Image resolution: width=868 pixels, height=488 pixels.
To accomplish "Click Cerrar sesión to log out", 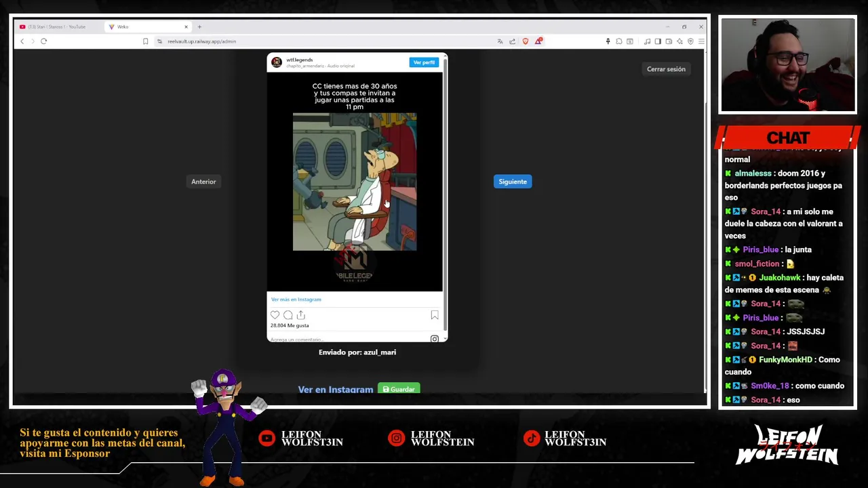I will [666, 69].
